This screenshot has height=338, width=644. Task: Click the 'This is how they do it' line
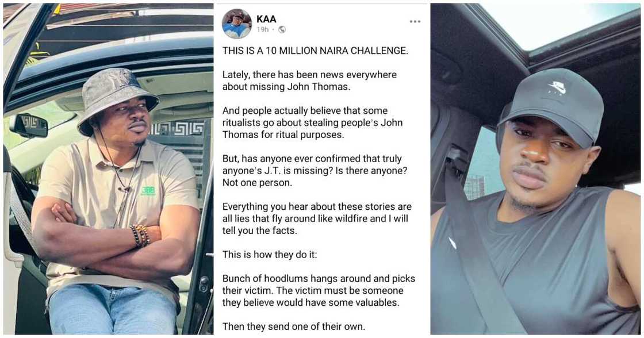point(268,254)
